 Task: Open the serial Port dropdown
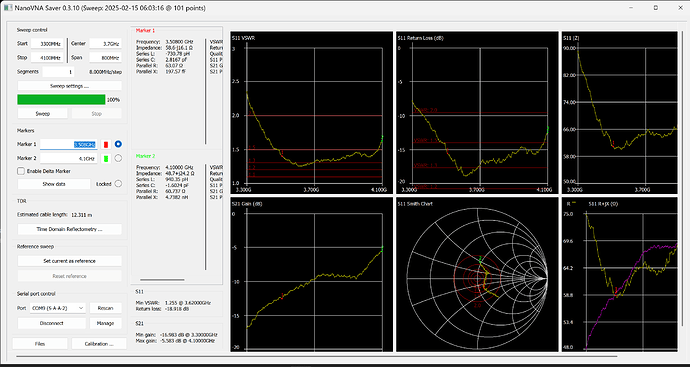coord(58,308)
